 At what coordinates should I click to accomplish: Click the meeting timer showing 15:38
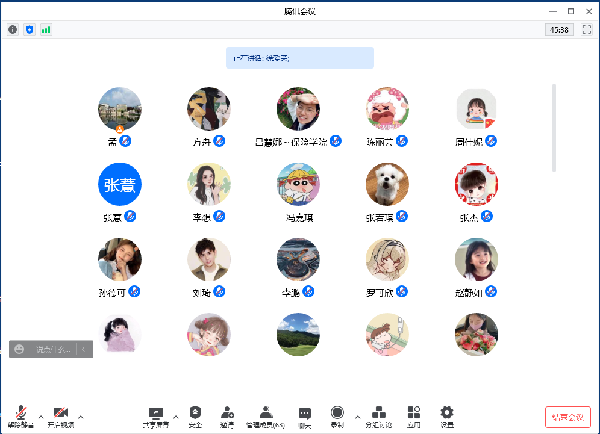[558, 30]
